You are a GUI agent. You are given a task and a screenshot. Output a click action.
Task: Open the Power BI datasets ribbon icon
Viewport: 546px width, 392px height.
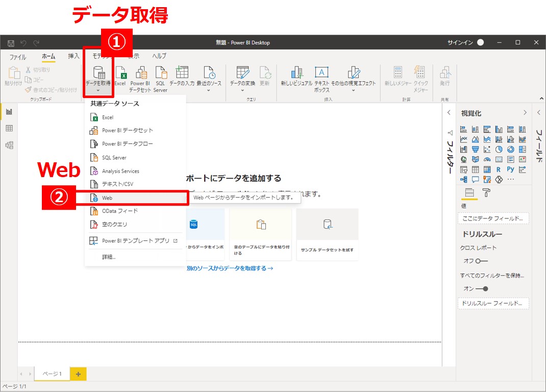coord(140,73)
